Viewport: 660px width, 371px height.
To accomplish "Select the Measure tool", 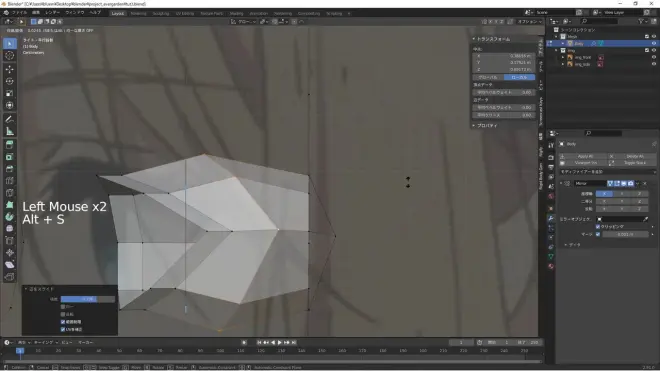I will click(10, 132).
